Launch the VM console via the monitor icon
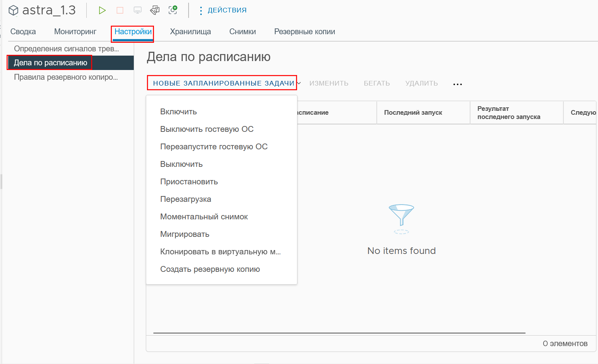This screenshot has height=364, width=598. [138, 10]
